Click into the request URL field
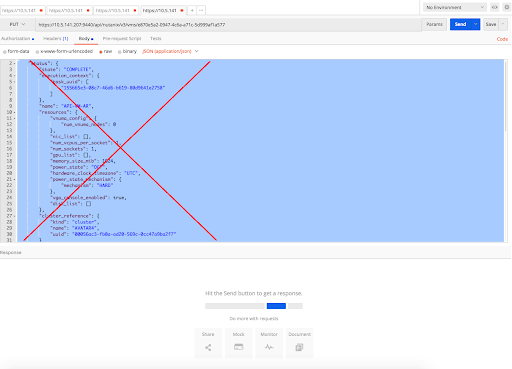The width and height of the screenshot is (512, 369). pos(228,25)
